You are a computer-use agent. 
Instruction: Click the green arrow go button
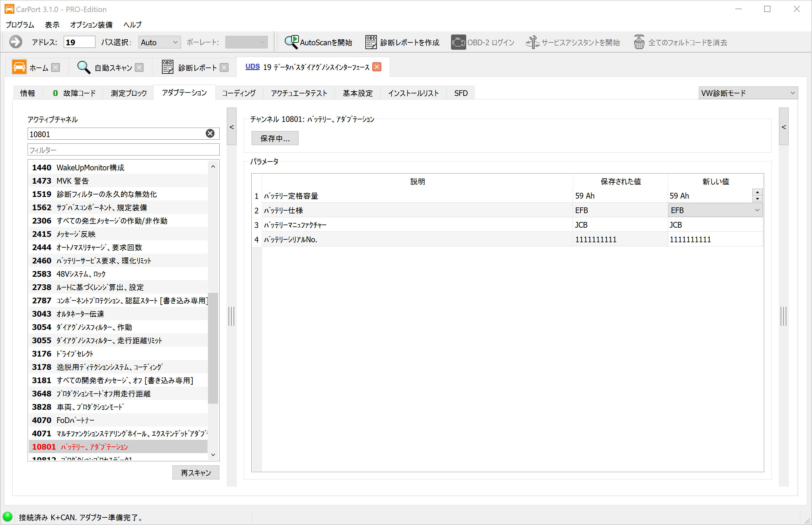point(15,42)
